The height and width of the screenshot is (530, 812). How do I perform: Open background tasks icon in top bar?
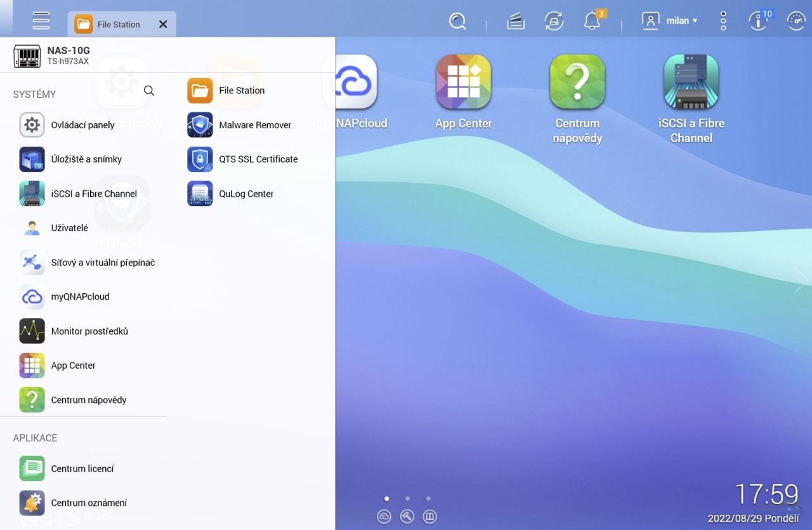516,21
